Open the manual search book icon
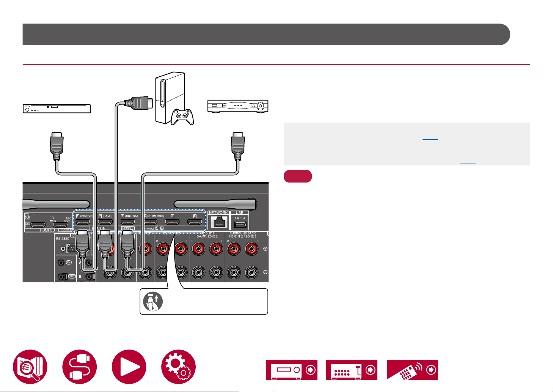The width and height of the screenshot is (553, 392). 30,367
